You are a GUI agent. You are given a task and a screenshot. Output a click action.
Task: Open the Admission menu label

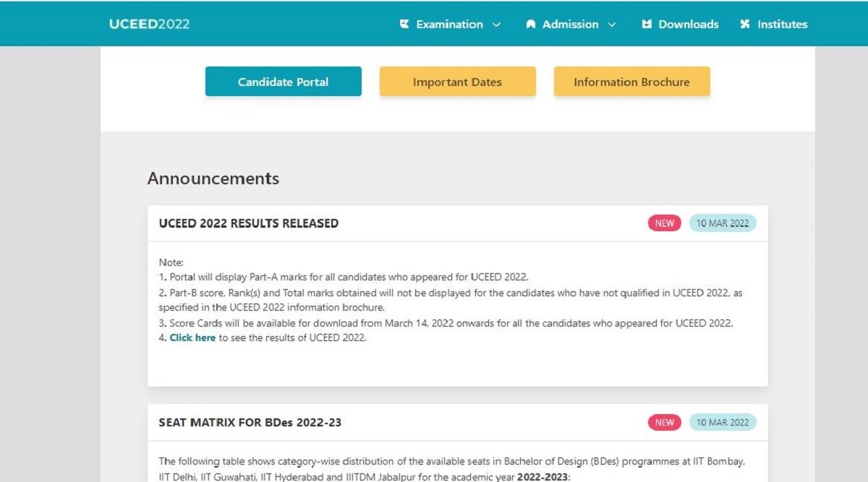[570, 24]
